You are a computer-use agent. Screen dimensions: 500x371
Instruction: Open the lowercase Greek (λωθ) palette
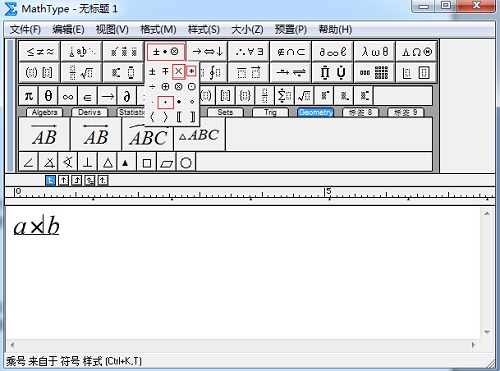375,52
